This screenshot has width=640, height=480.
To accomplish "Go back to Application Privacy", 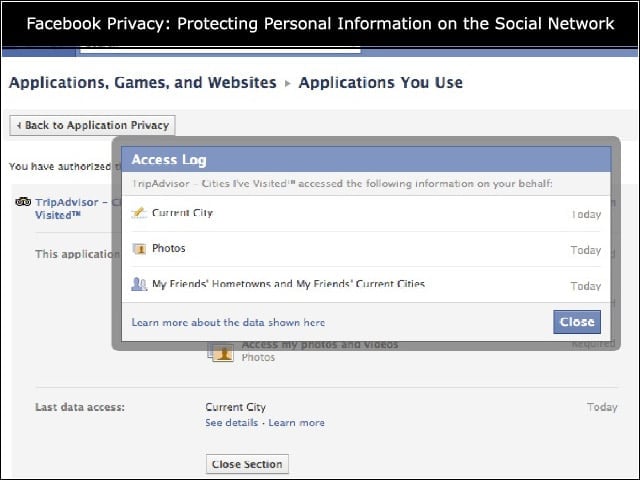I will tap(93, 125).
